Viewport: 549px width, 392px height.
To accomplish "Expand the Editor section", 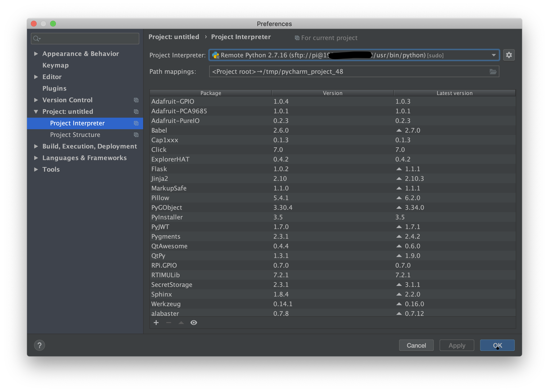I will point(36,77).
